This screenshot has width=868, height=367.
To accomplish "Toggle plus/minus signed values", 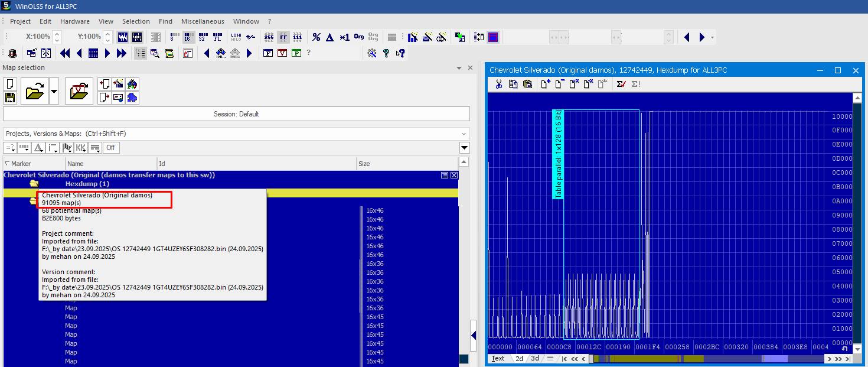I will [251, 37].
